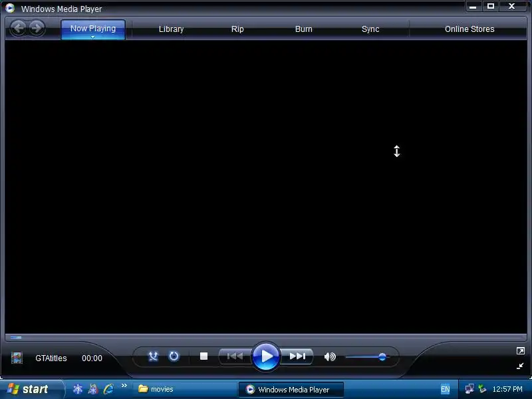Click the network connection tray icon
The height and width of the screenshot is (399, 532).
pyautogui.click(x=469, y=389)
